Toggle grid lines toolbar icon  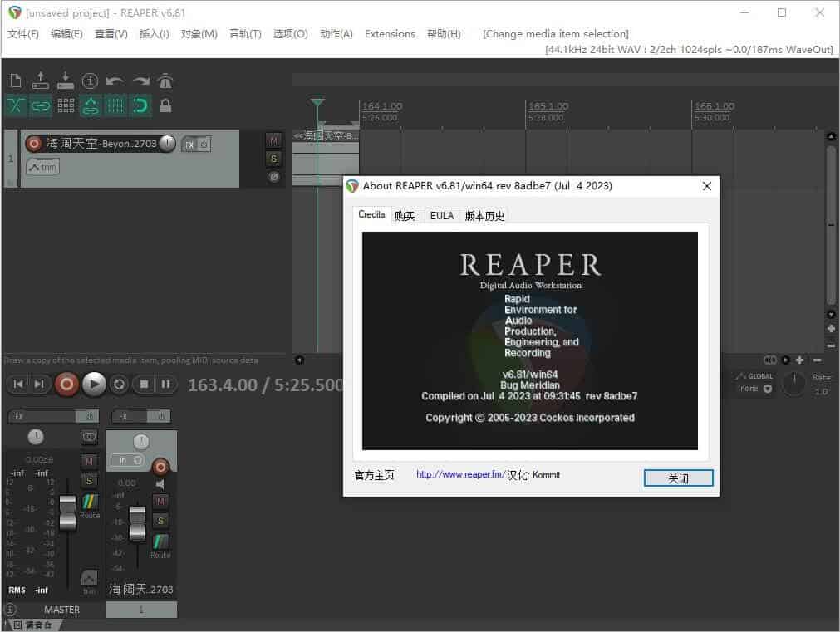[115, 105]
